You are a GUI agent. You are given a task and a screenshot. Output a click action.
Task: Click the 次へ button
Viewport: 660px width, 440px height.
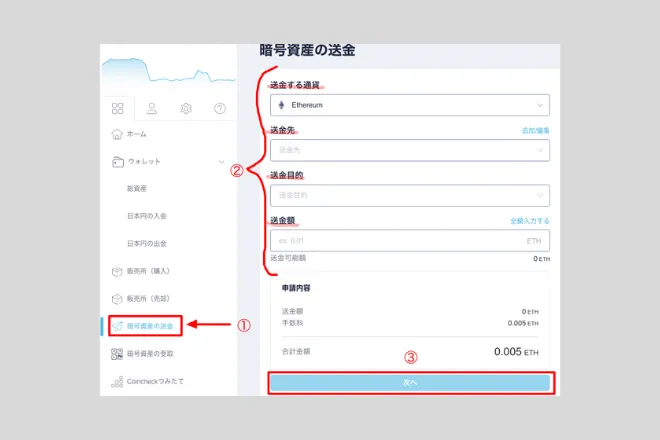click(x=410, y=383)
